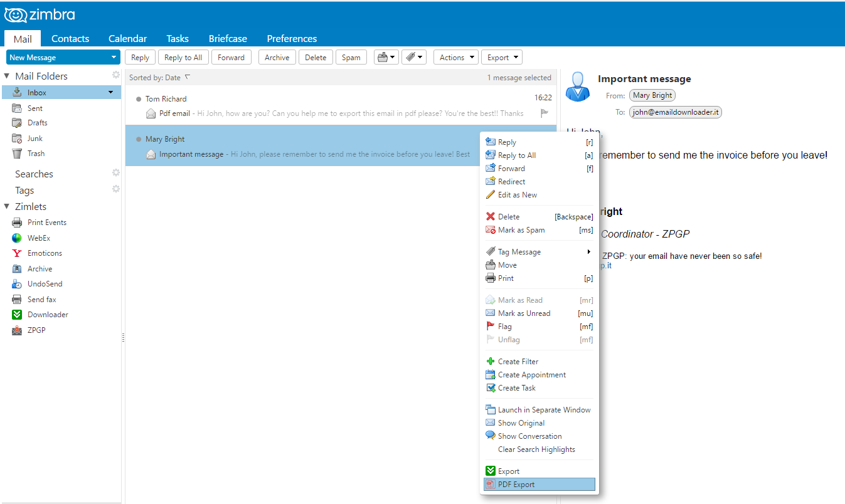Choose Mark as Unread in context menu
845x504 pixels.
539,313
